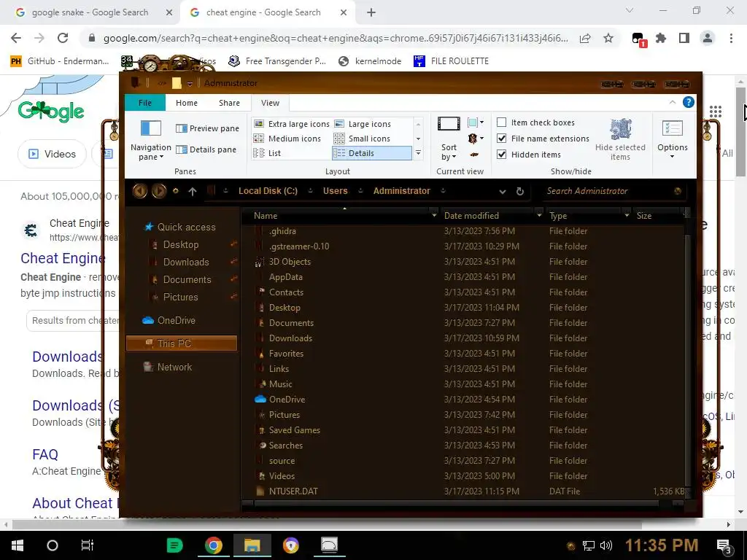
Task: Expand the layout gallery options
Action: 418,153
